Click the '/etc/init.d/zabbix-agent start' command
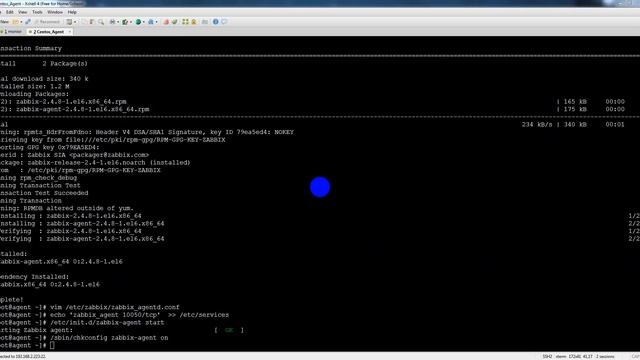 tap(107, 323)
